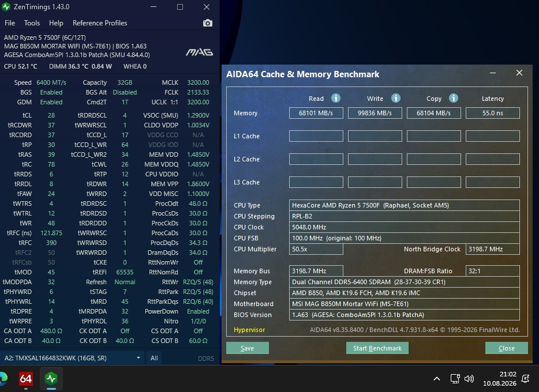Click the MAG motherboard logo
This screenshot has height=392, width=539.
coord(199,52)
